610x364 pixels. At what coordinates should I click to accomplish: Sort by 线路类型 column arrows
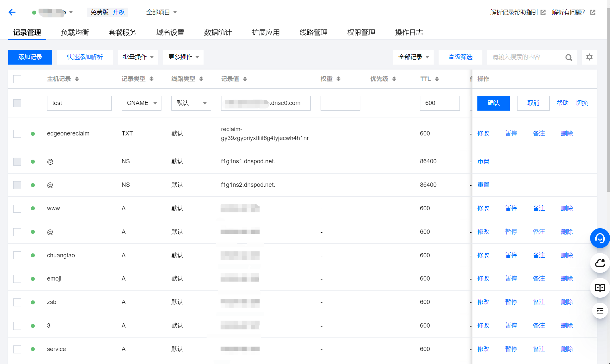(x=201, y=79)
